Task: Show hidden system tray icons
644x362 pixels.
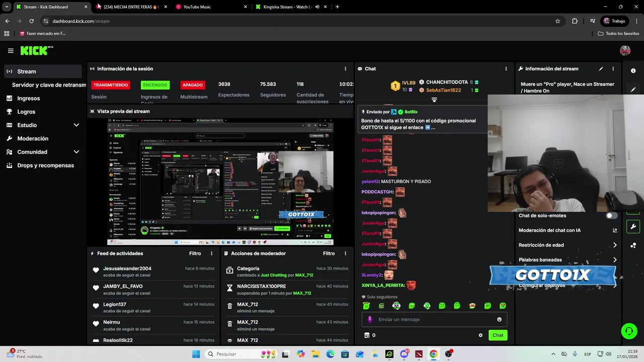Action: [x=553, y=354]
